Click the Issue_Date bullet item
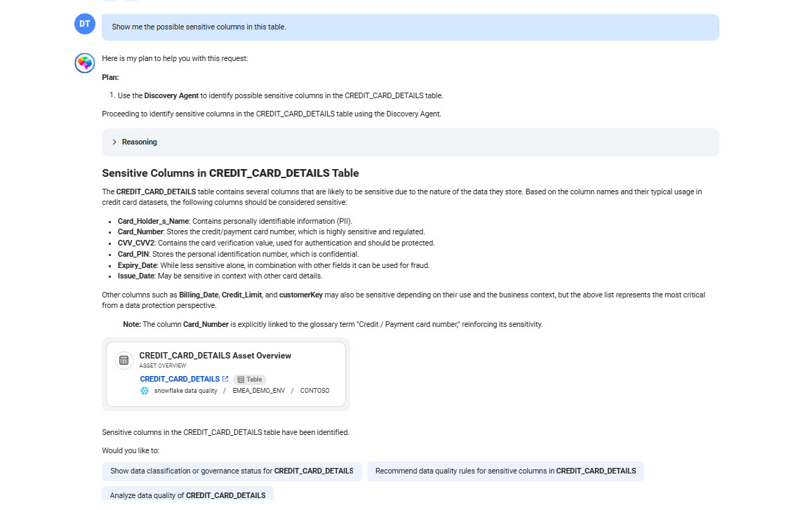812x510 pixels. pos(220,276)
